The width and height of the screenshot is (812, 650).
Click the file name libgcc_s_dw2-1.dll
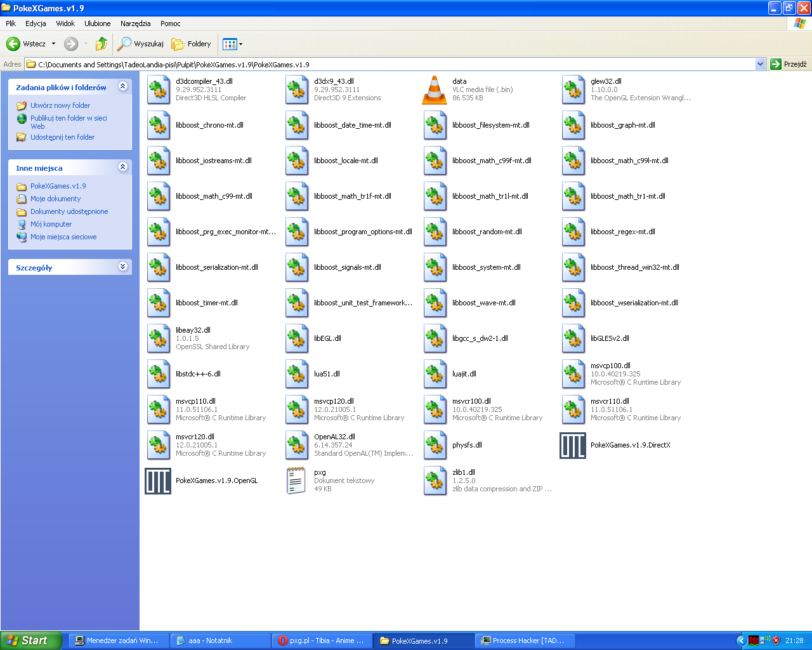[480, 338]
